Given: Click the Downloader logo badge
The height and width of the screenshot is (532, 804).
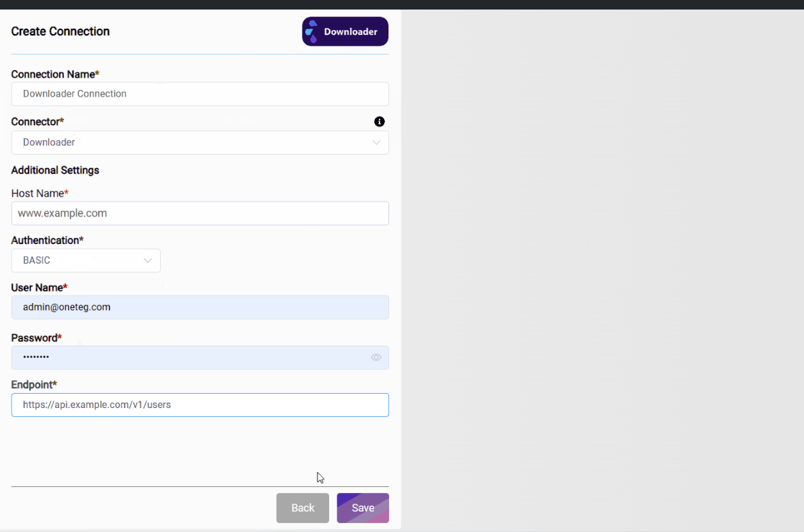Looking at the screenshot, I should click(x=345, y=31).
